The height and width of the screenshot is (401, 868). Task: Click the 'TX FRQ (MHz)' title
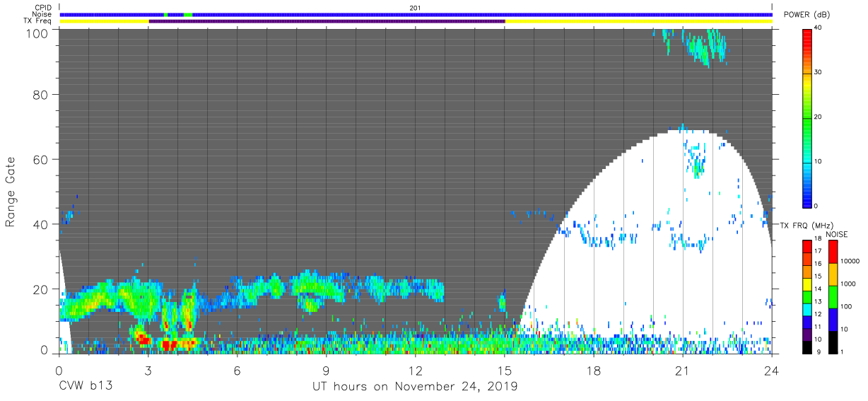(807, 226)
